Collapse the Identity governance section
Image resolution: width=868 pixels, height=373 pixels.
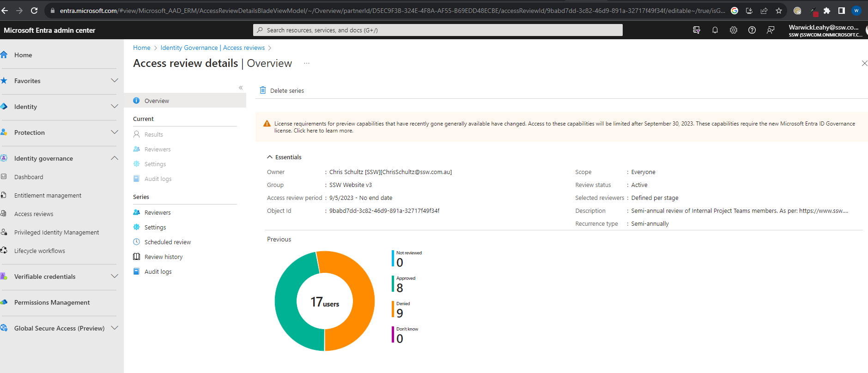tap(115, 158)
